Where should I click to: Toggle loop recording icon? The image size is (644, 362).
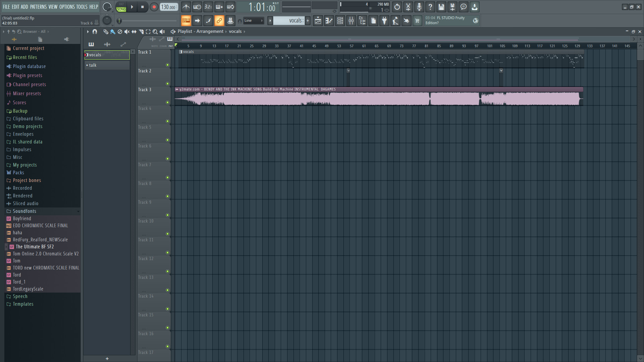[230, 7]
